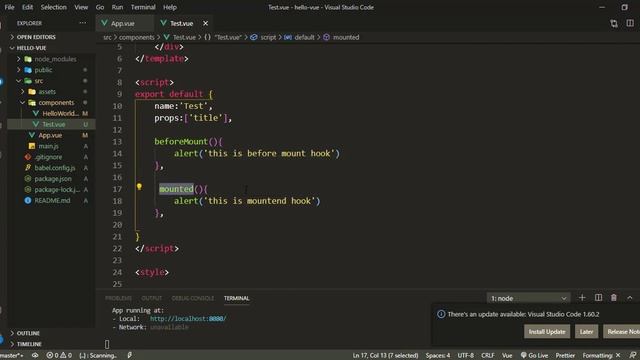Switch to the Output panel tab
Screen dimensions: 640x360
click(151, 298)
